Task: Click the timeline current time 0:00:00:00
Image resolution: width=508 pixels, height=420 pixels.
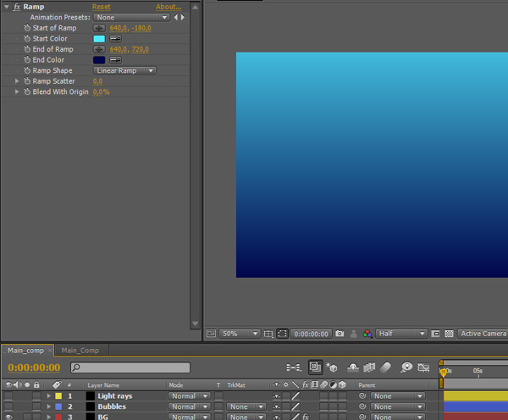Action: [34, 367]
